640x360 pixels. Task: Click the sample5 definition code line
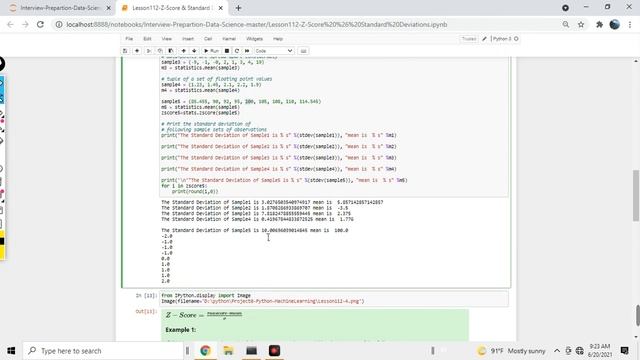tap(241, 101)
